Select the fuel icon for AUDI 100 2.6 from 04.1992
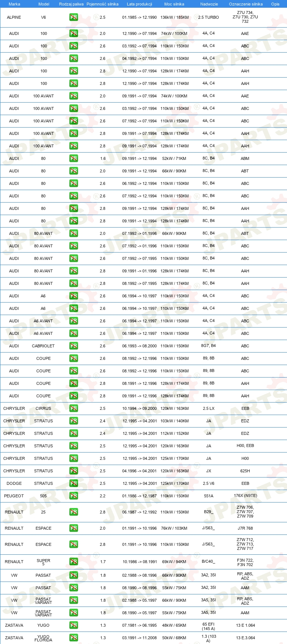This screenshot has width=287, height=644. tap(74, 58)
